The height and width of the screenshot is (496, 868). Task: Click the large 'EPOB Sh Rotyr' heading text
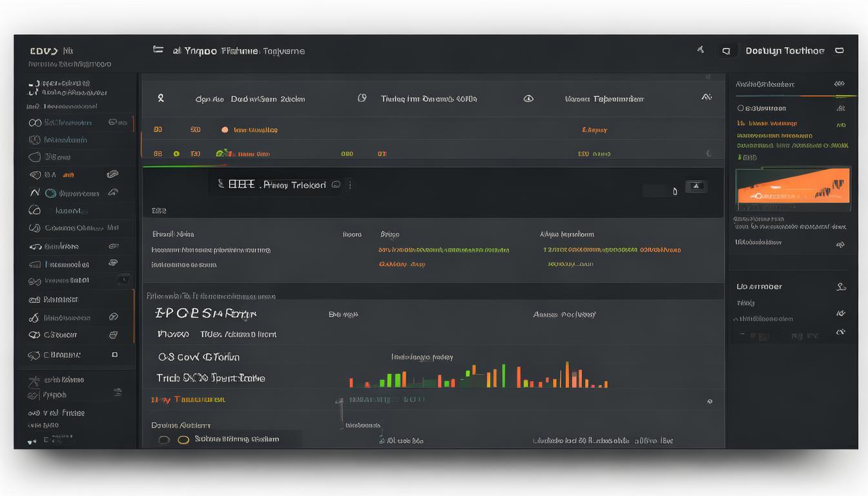click(x=206, y=314)
